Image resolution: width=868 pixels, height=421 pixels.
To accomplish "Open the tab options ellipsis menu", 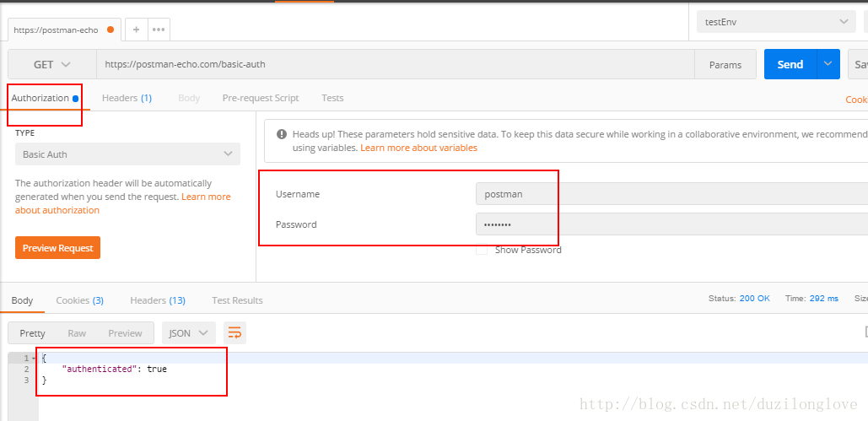I will [x=159, y=30].
